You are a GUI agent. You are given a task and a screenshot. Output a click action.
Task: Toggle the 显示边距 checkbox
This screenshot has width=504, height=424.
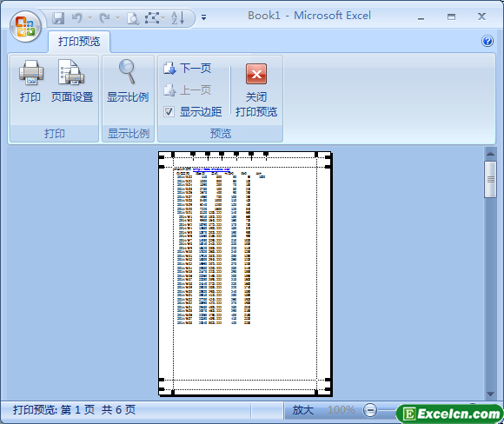[169, 111]
